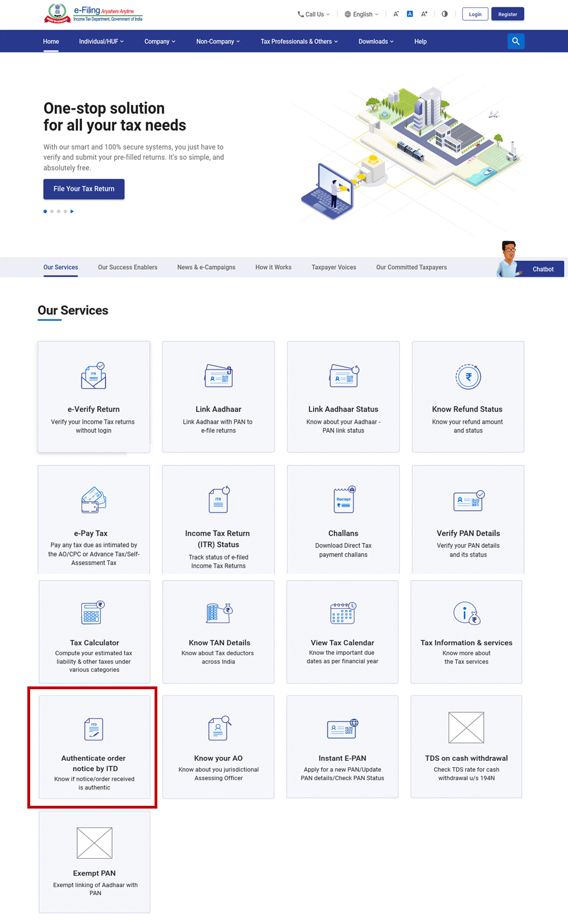Increase font size with the A+ control

[x=424, y=14]
